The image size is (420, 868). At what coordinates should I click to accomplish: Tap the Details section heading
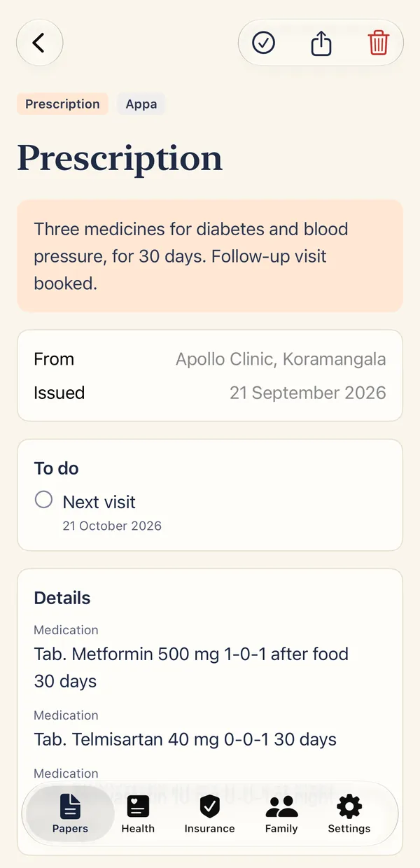[62, 598]
